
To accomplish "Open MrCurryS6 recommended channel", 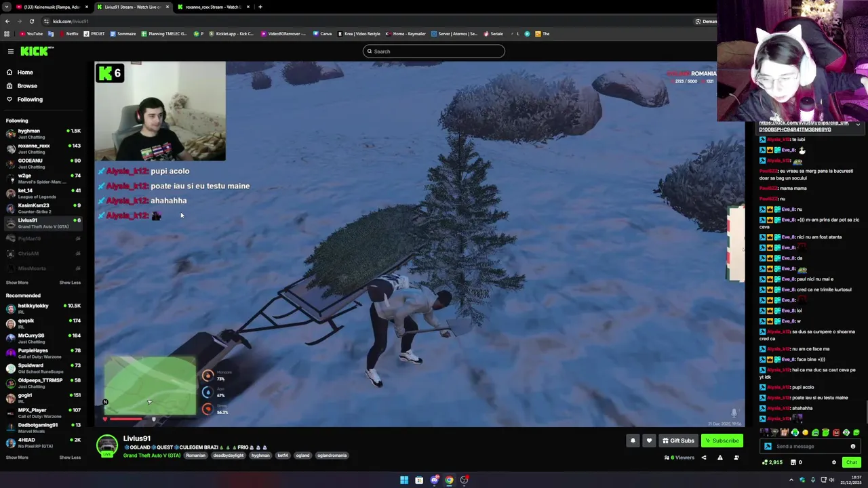I will point(42,338).
